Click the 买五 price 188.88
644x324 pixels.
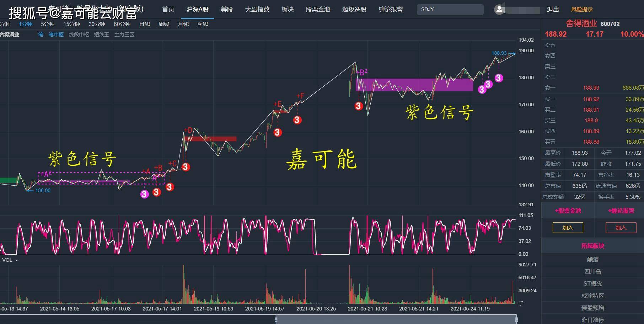coord(591,142)
